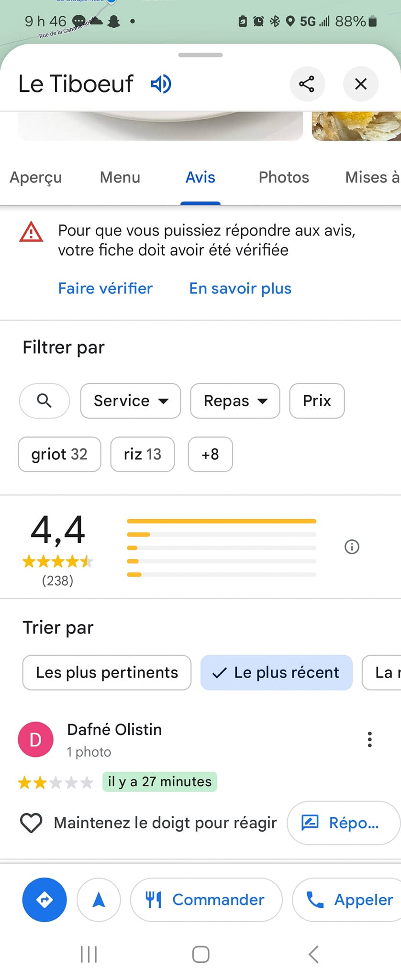Expand the Service filter dropdown
Screen dimensions: 401x980
[x=131, y=401]
